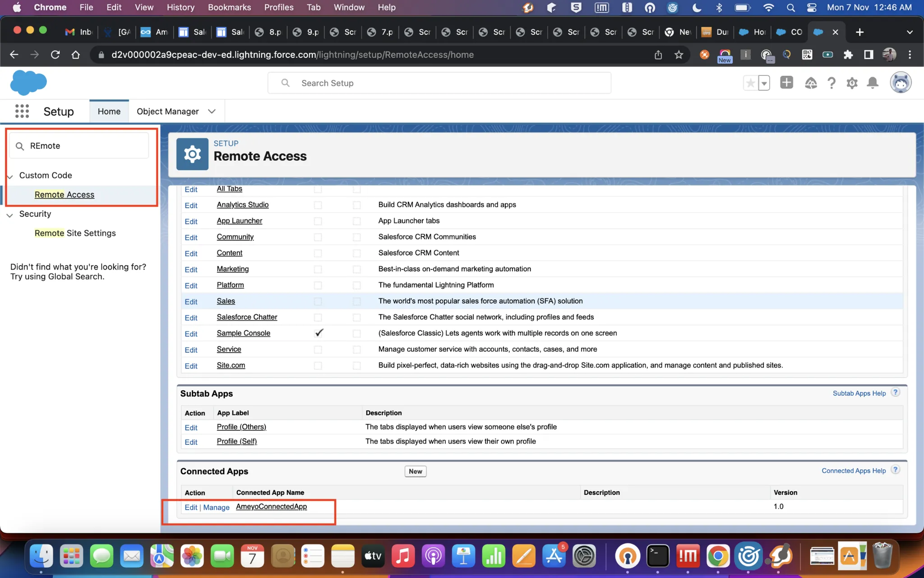Bookmark this page with the star icon
The height and width of the screenshot is (578, 924).
(679, 55)
